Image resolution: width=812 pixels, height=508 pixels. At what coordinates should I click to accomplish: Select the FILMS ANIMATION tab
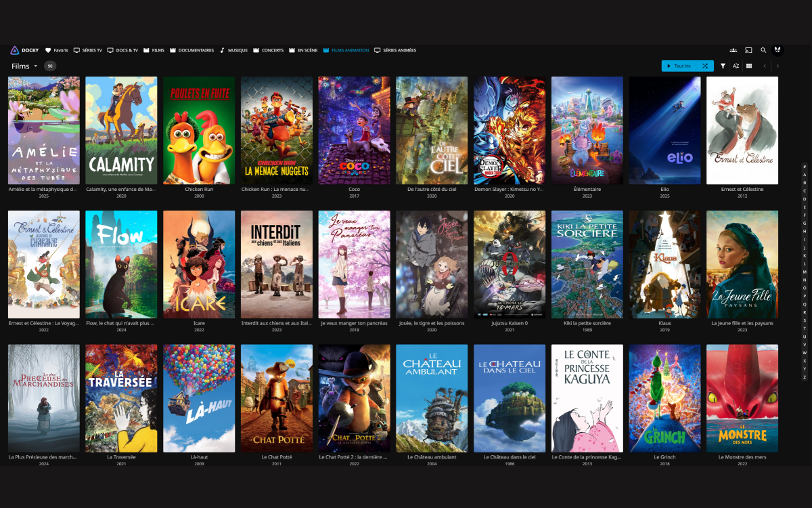[x=346, y=50]
